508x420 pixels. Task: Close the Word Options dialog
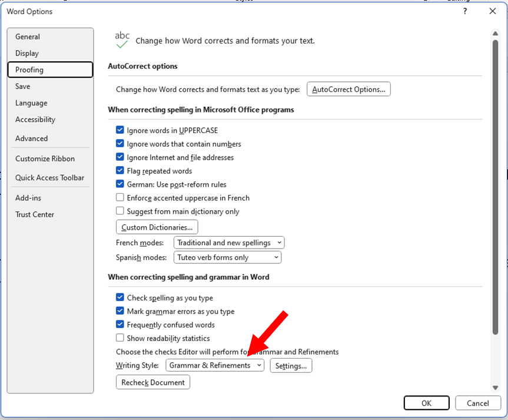493,11
